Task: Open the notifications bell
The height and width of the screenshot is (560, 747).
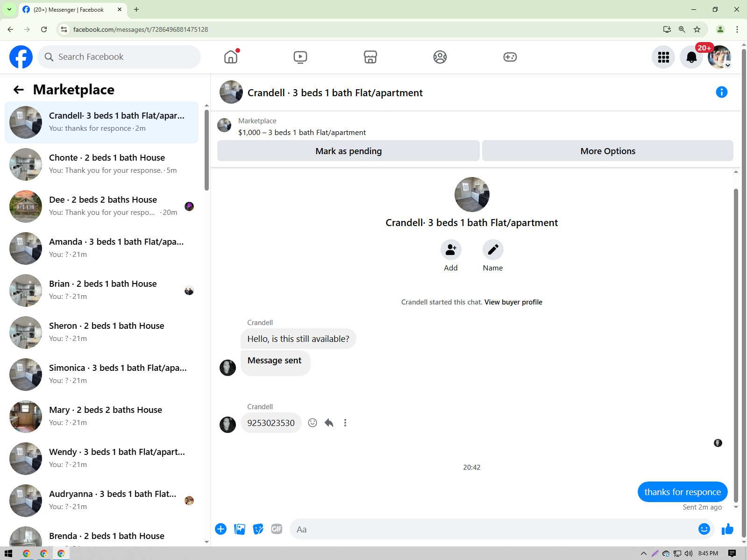Action: tap(691, 57)
